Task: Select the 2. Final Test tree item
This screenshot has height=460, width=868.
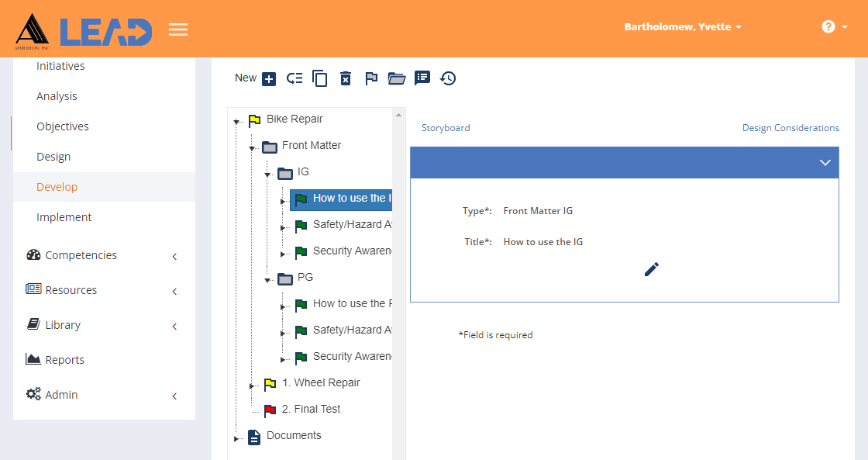Action: (311, 409)
